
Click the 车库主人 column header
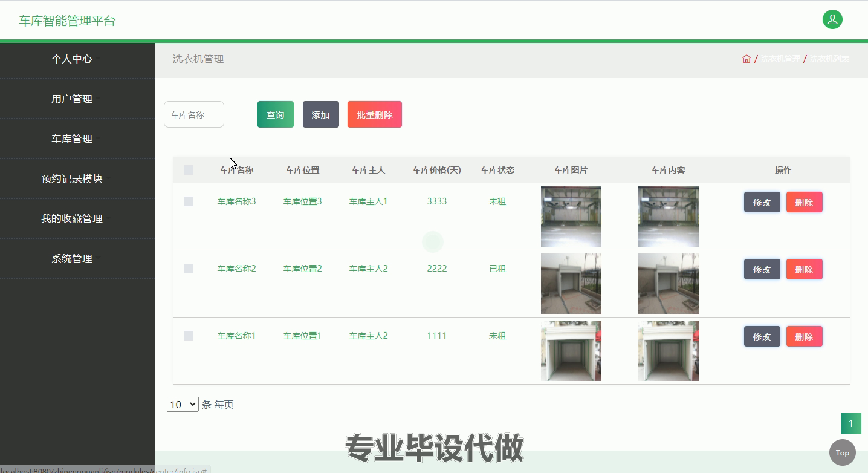coord(369,170)
